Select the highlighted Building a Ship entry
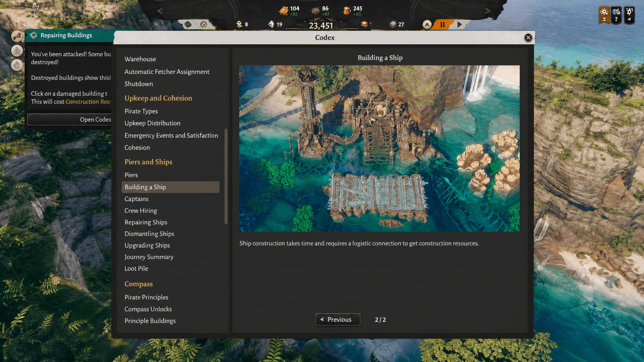Viewport: 644px width, 362px height. pyautogui.click(x=170, y=187)
